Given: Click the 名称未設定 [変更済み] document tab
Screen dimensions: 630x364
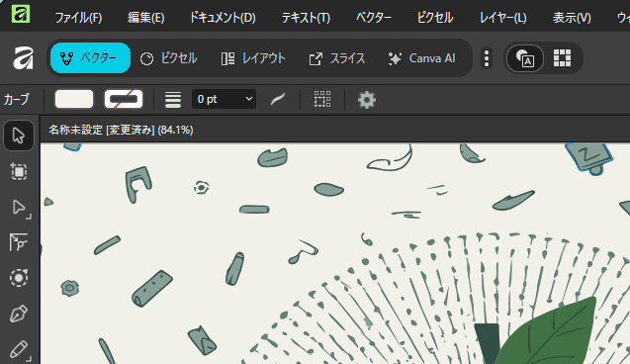Looking at the screenshot, I should [x=121, y=130].
